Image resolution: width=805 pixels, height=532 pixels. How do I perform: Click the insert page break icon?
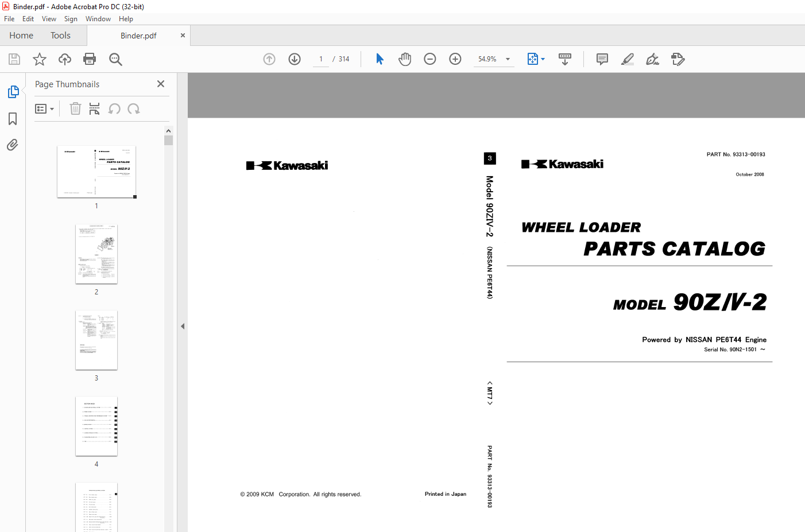point(95,108)
